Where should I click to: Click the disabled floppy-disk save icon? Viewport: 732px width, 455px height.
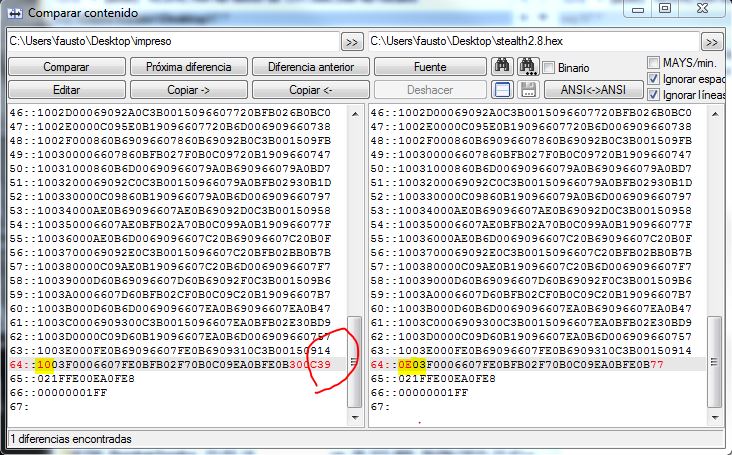click(x=528, y=90)
